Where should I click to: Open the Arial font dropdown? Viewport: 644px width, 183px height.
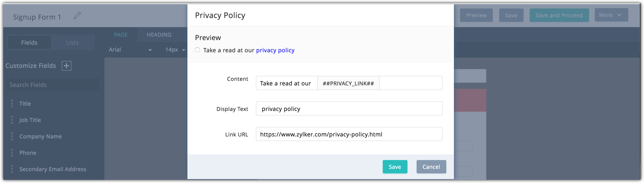click(130, 50)
